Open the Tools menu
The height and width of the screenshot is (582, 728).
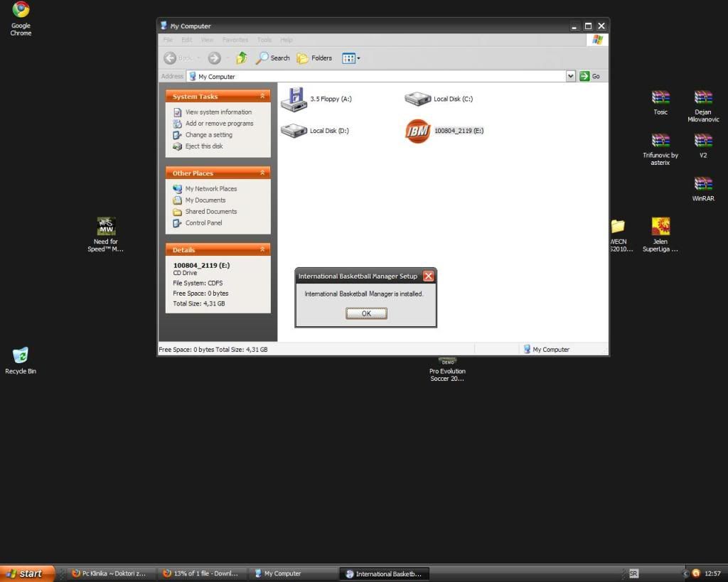(264, 40)
